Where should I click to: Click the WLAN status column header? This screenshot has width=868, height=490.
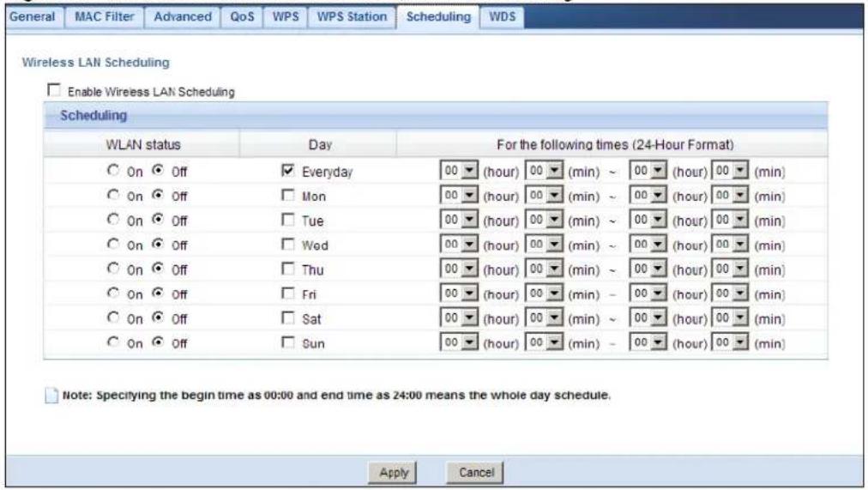coord(143,144)
